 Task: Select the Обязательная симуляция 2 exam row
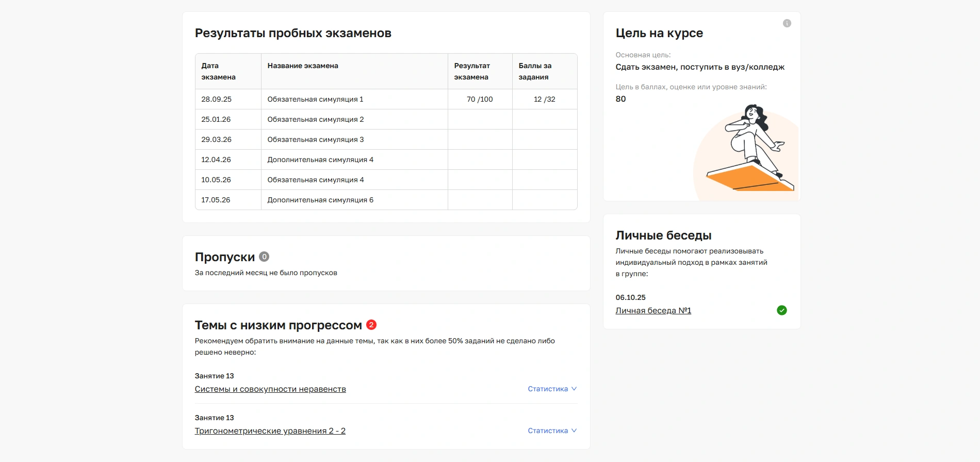coord(315,119)
